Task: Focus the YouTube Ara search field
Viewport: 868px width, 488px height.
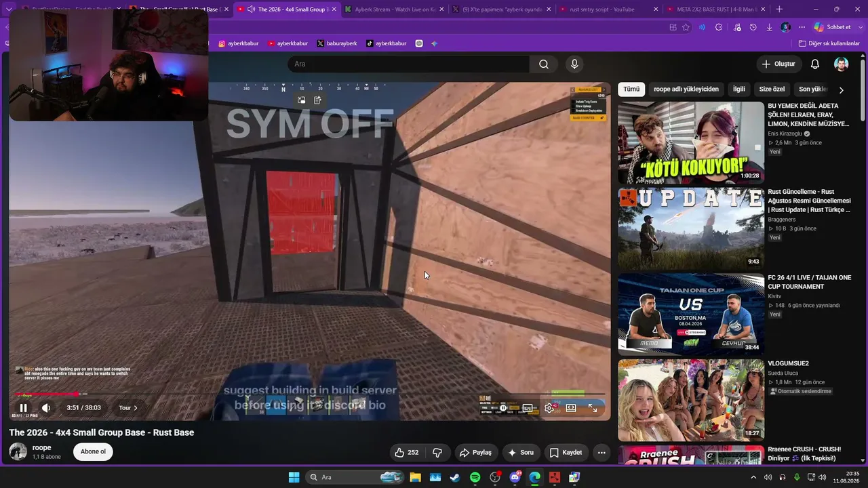Action: (409, 64)
